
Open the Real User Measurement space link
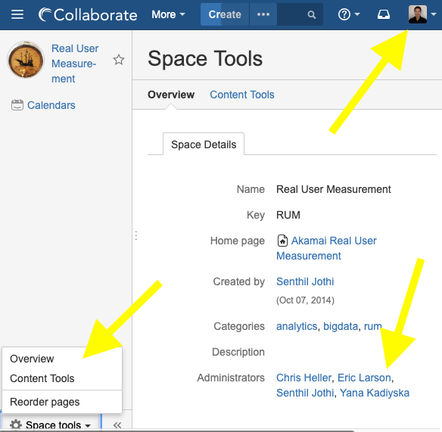click(x=75, y=64)
